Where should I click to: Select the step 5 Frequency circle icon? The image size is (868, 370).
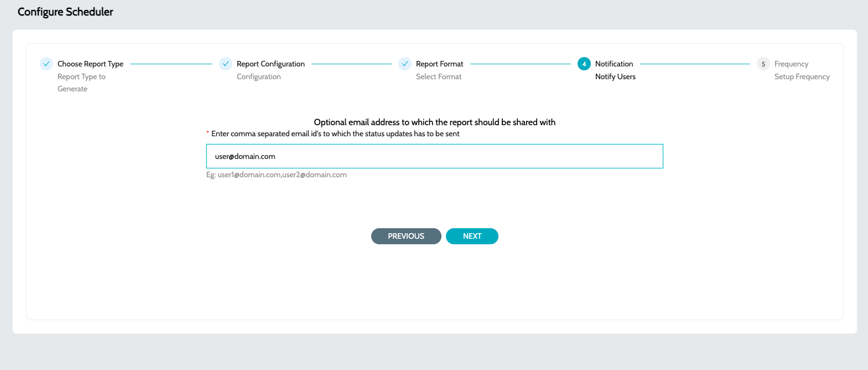click(x=763, y=64)
